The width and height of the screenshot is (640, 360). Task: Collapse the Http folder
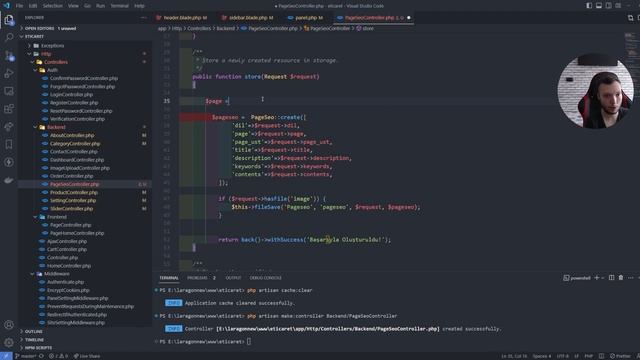pos(86,54)
